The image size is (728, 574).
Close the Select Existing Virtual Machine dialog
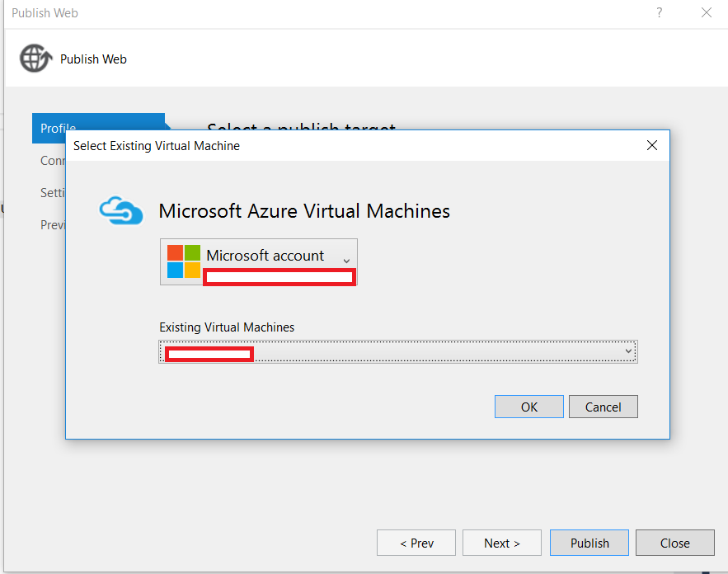(652, 145)
